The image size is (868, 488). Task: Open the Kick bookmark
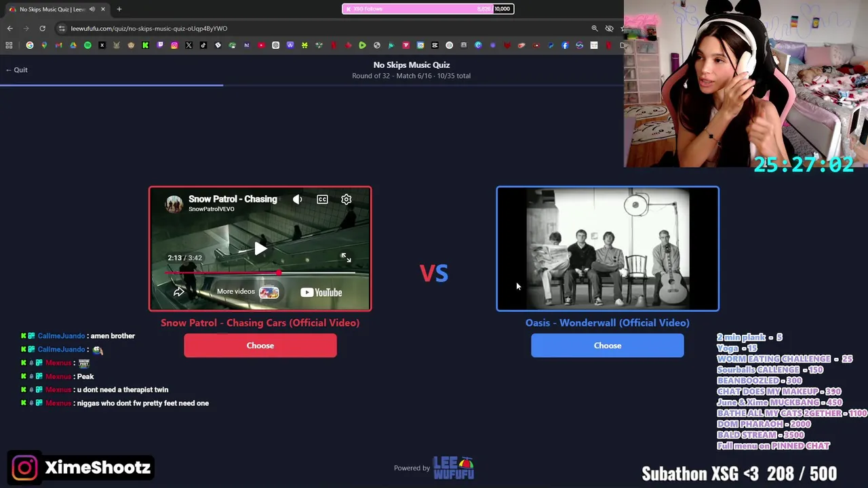click(146, 45)
